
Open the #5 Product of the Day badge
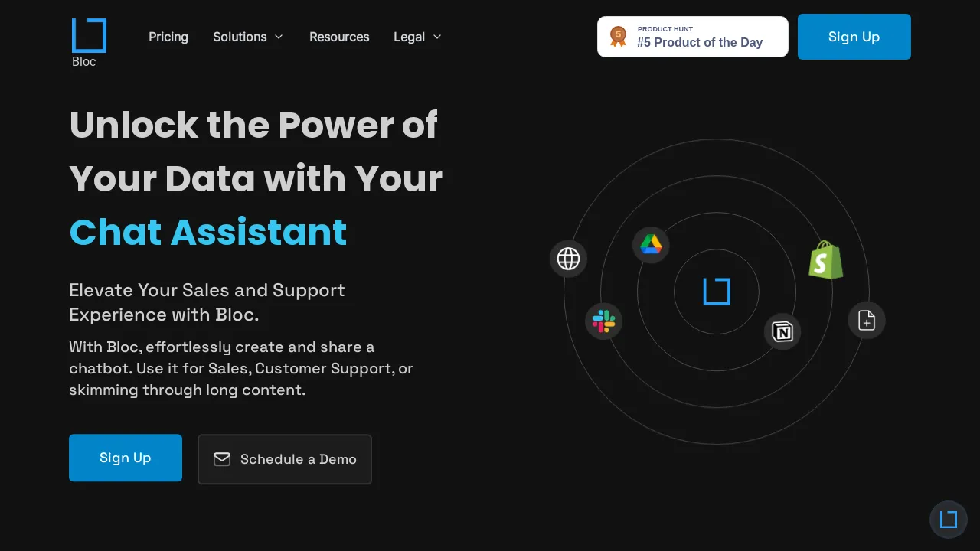[x=693, y=37]
